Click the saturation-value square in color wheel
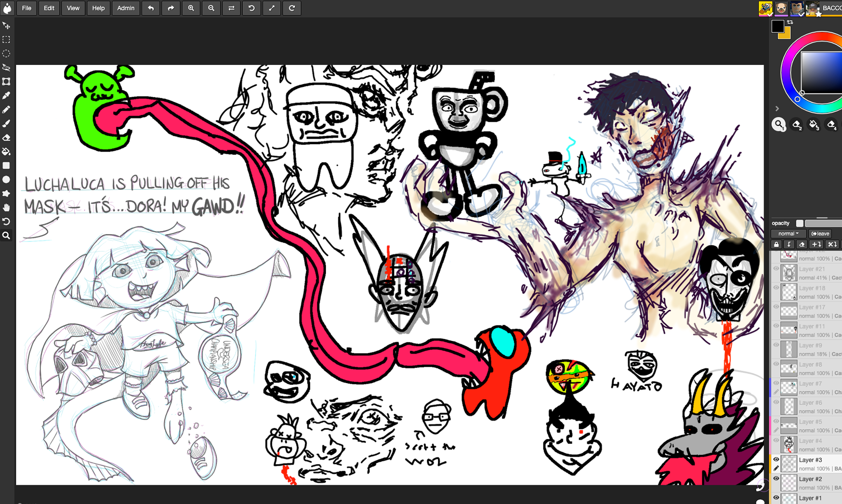 point(821,72)
